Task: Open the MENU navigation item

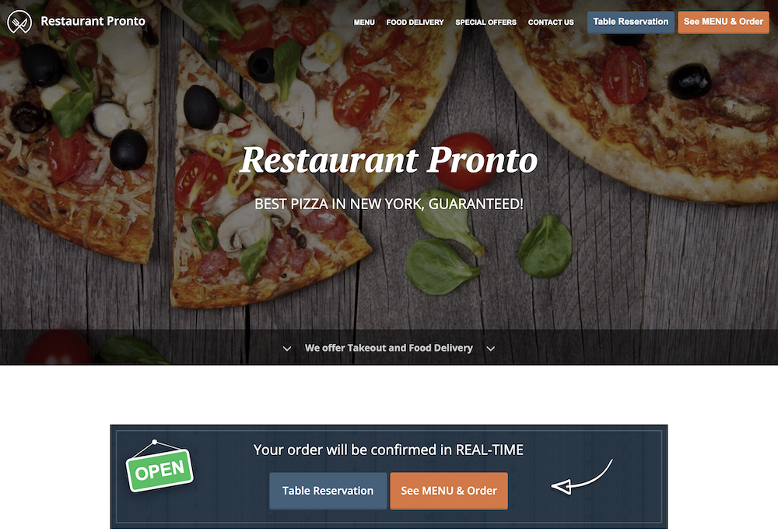Action: 364,23
